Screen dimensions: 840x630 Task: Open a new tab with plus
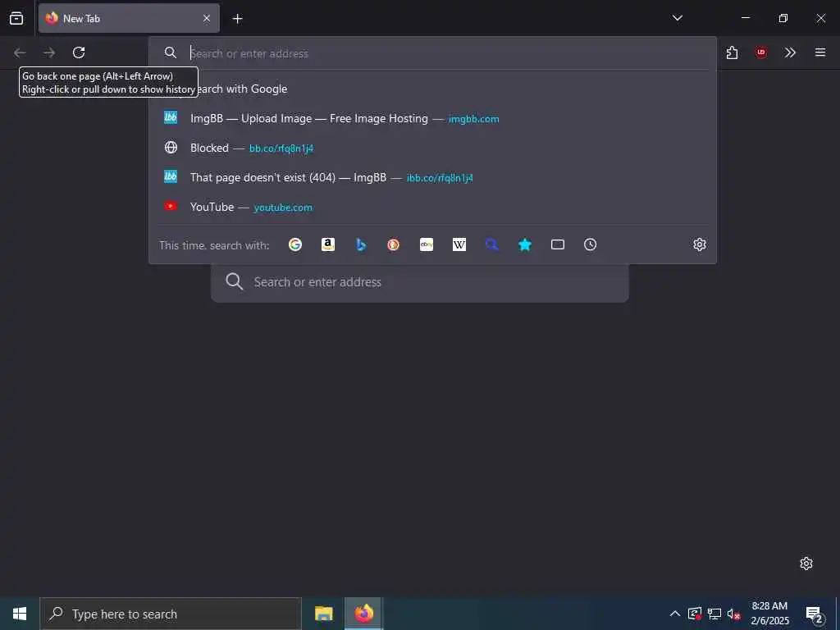(x=237, y=19)
